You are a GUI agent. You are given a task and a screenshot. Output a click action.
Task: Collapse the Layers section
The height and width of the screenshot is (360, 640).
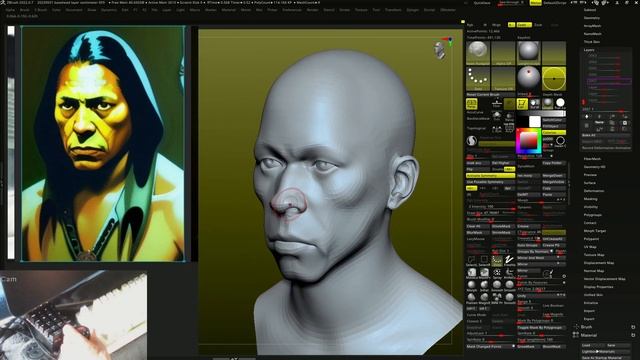click(x=589, y=50)
